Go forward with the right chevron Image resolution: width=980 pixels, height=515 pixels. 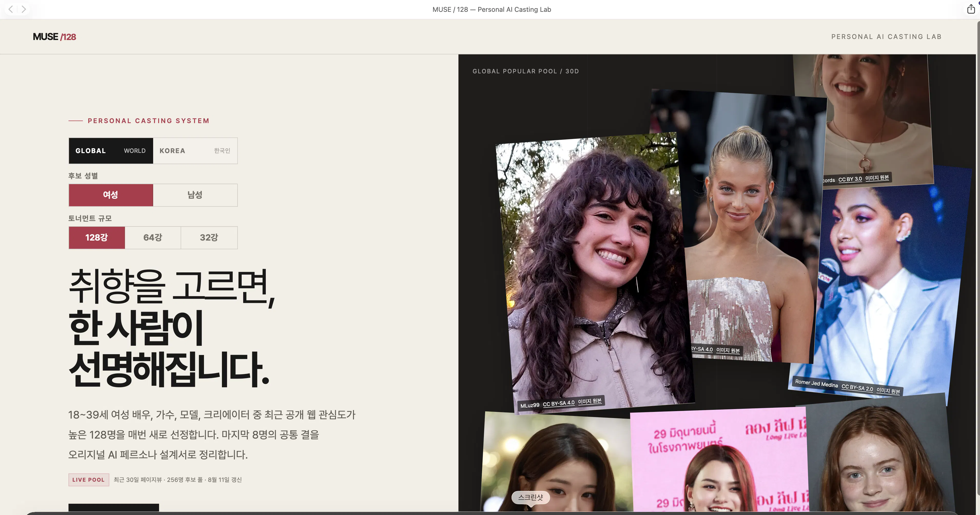coord(24,9)
